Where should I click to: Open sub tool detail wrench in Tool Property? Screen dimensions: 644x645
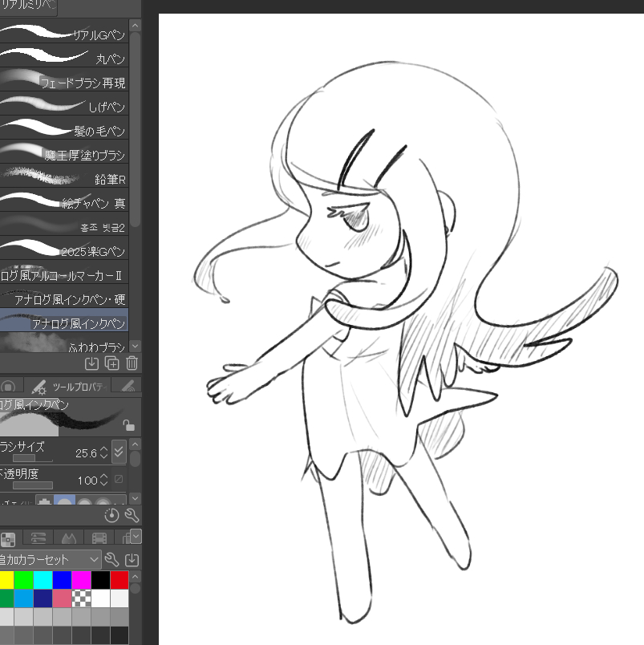coord(132,515)
